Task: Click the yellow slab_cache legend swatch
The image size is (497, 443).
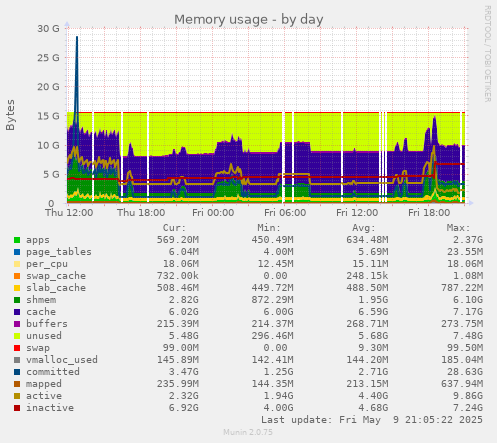Action: pyautogui.click(x=17, y=288)
